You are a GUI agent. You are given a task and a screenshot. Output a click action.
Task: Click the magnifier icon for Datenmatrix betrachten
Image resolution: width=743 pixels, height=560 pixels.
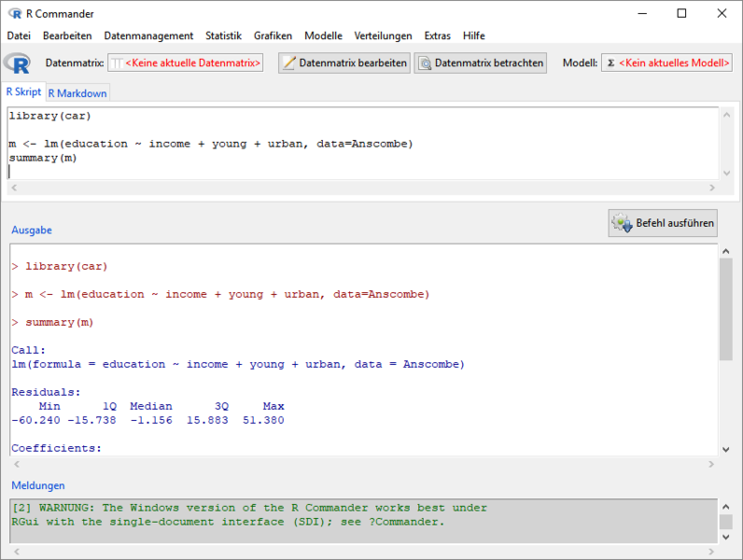425,63
